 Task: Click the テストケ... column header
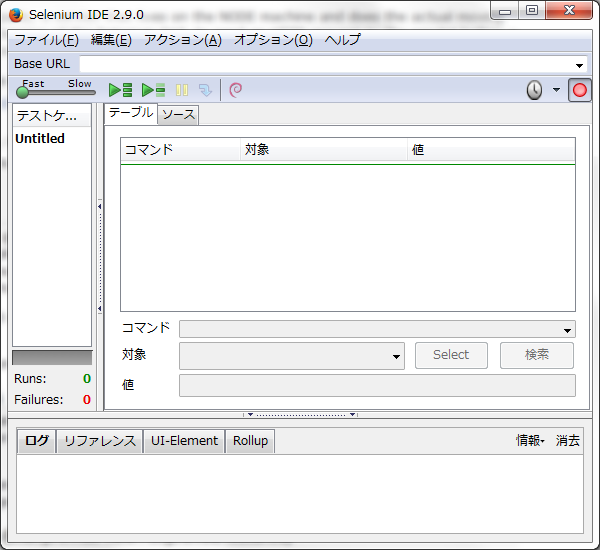click(52, 116)
